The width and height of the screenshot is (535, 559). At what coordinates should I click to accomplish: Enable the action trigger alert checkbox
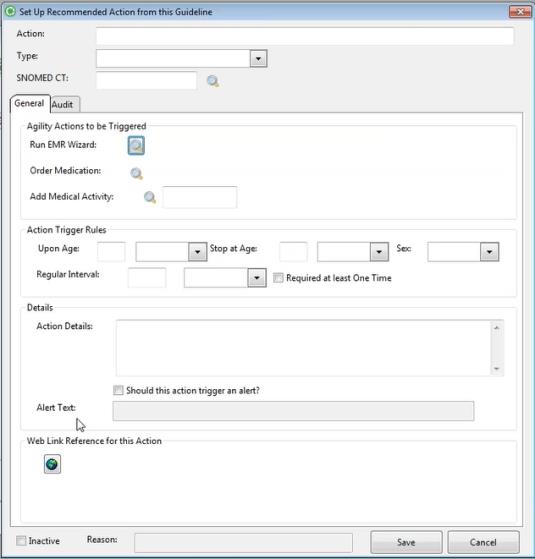(118, 390)
